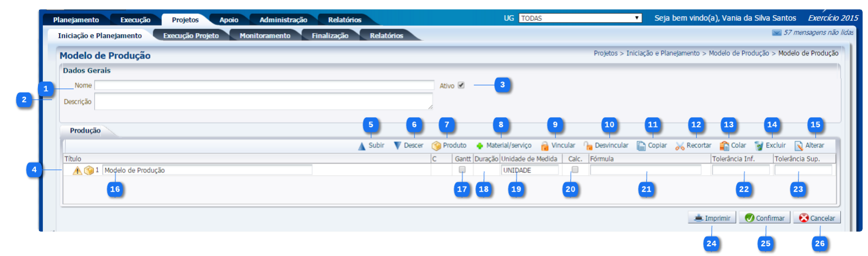
Task: Click the Material/serviço green plus icon
Action: click(480, 146)
